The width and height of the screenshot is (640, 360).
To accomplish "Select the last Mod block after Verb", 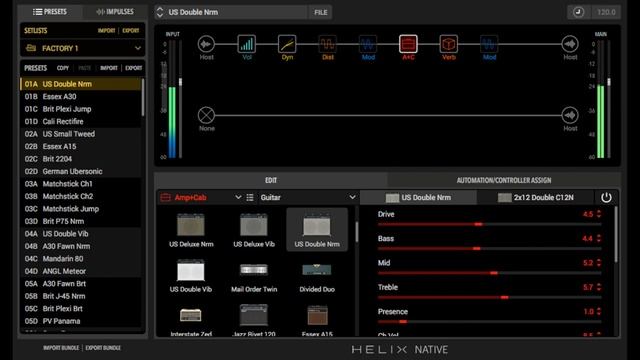I will pyautogui.click(x=489, y=44).
